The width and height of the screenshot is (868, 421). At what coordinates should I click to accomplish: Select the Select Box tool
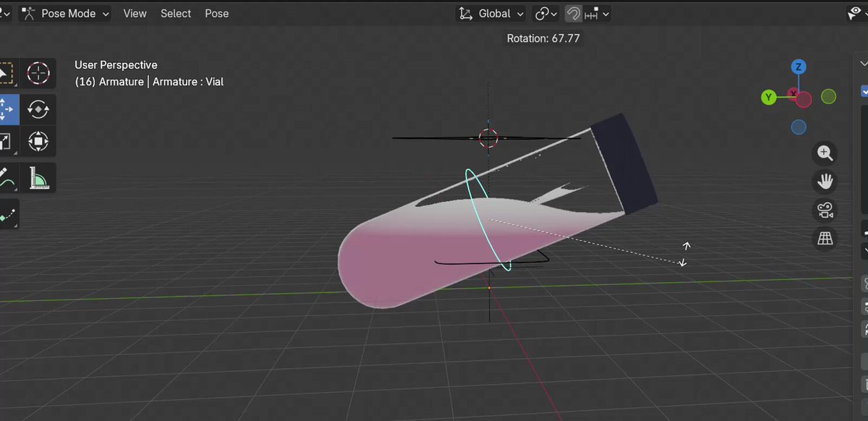(6, 73)
